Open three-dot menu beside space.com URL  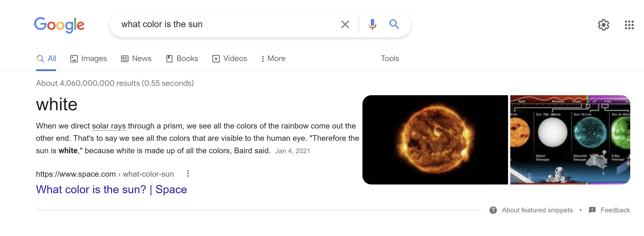pyautogui.click(x=188, y=174)
